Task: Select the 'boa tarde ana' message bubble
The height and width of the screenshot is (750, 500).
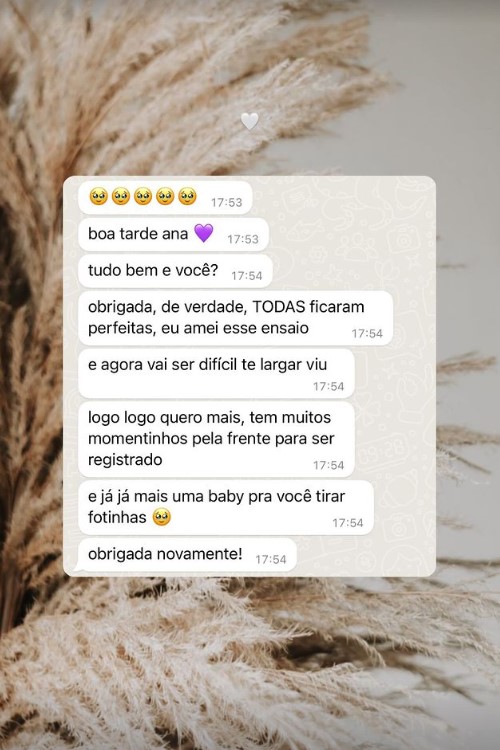Action: [173, 234]
